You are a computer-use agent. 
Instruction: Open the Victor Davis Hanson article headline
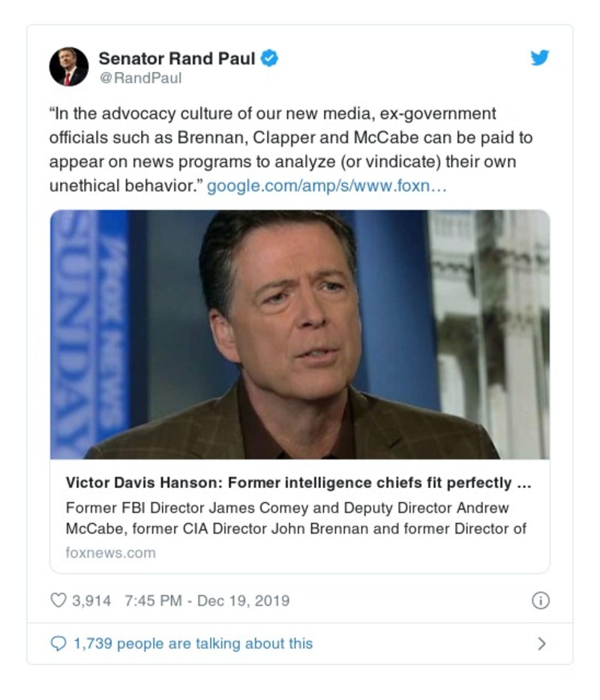pos(298,483)
